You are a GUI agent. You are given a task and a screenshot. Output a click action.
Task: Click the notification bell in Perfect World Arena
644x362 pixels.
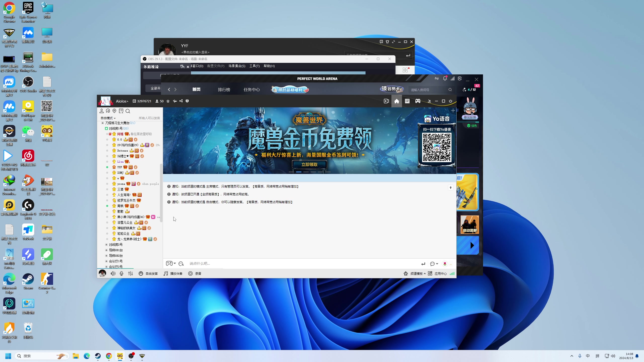445,79
